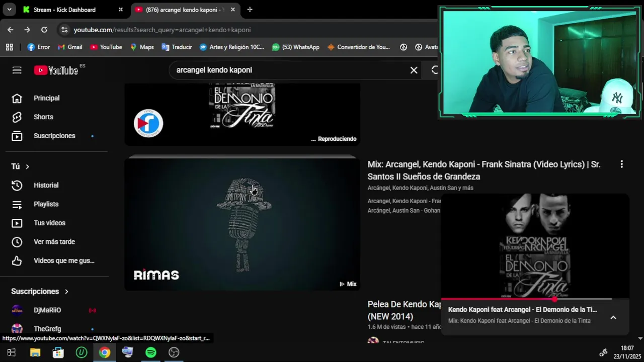Screen dimensions: 644x362
Task: Open the green U app in taskbar
Action: point(82,352)
